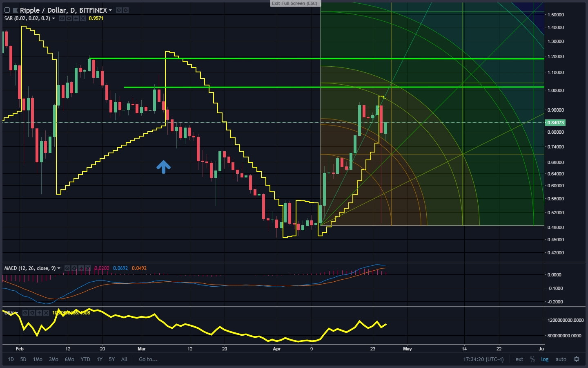Click the Mar label on time axis

coord(142,349)
